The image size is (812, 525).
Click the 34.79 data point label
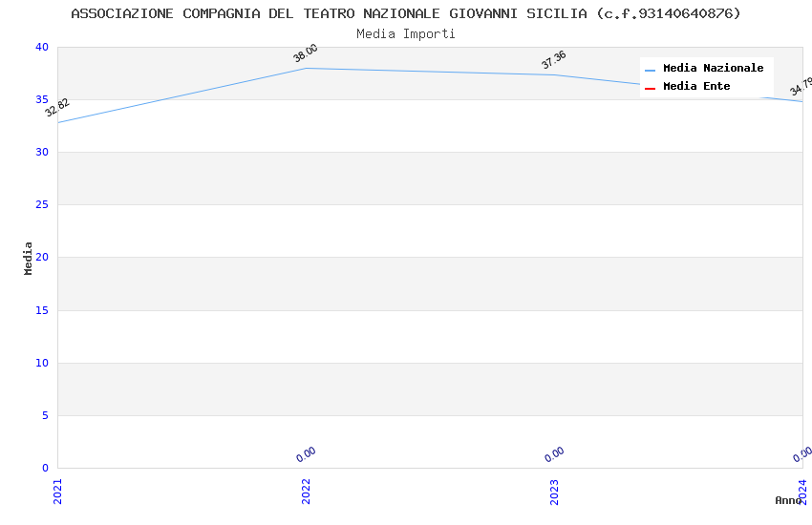coord(801,87)
